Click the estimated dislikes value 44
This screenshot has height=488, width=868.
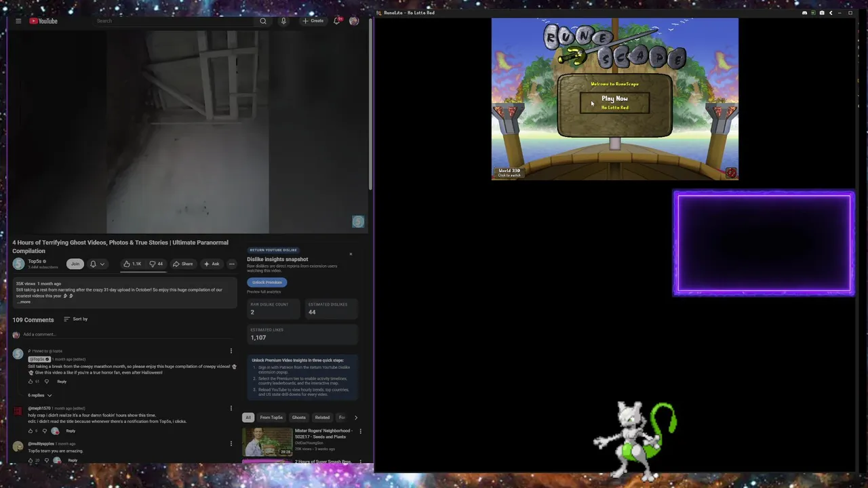[x=312, y=312]
